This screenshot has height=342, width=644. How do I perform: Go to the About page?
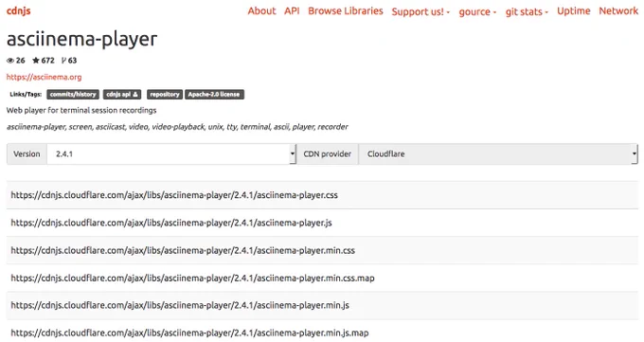point(261,11)
